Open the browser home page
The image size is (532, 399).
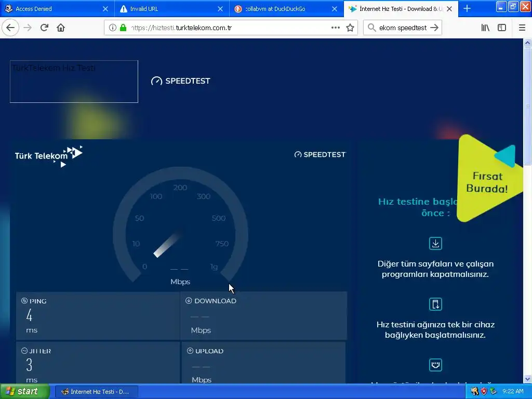click(61, 28)
